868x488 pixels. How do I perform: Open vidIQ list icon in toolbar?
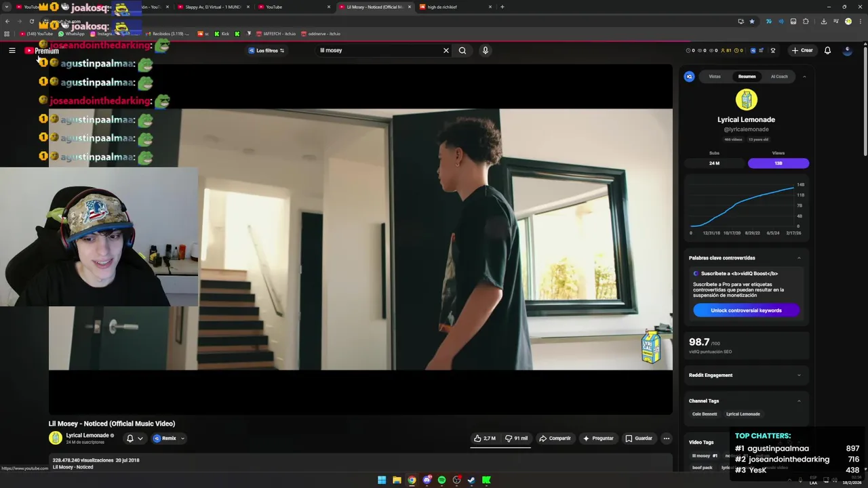click(762, 50)
